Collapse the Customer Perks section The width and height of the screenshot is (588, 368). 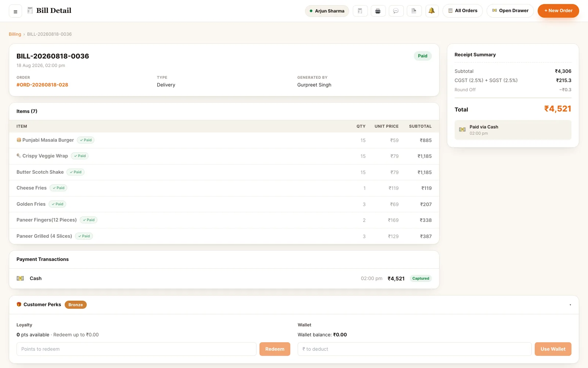click(x=570, y=305)
